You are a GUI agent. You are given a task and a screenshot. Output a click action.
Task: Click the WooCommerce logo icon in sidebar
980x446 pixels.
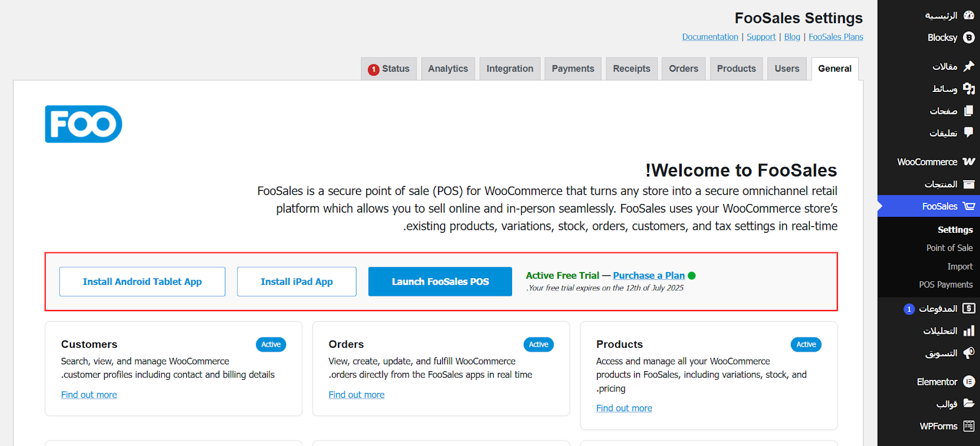pyautogui.click(x=968, y=162)
